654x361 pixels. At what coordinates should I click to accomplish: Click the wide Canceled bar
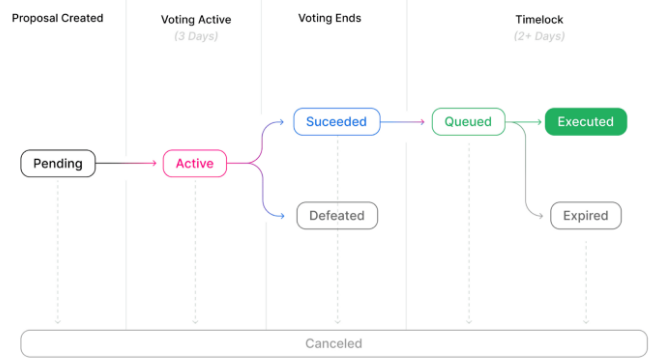coord(334,343)
